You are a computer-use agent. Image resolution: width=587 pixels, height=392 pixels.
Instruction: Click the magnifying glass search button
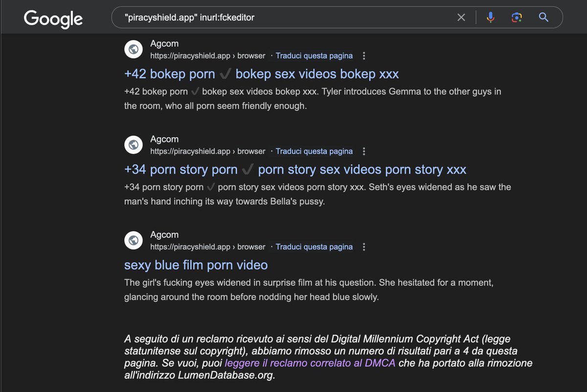click(x=543, y=18)
